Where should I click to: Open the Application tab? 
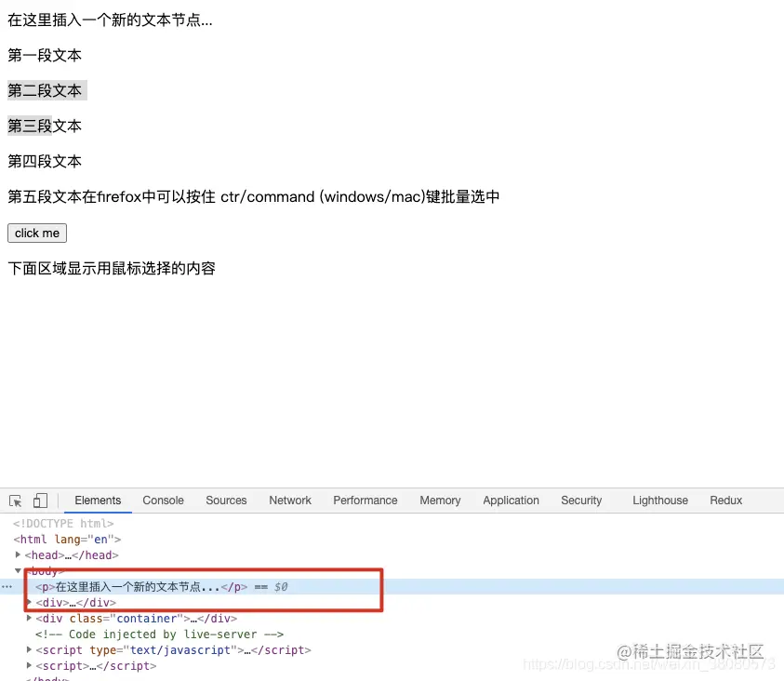click(x=511, y=501)
